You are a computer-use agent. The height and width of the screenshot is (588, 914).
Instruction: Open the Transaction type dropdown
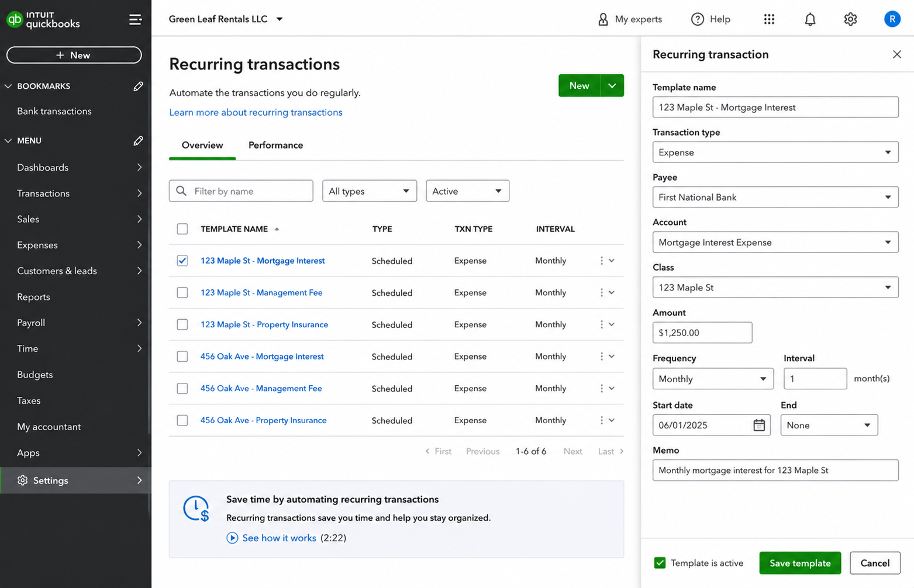tap(775, 152)
